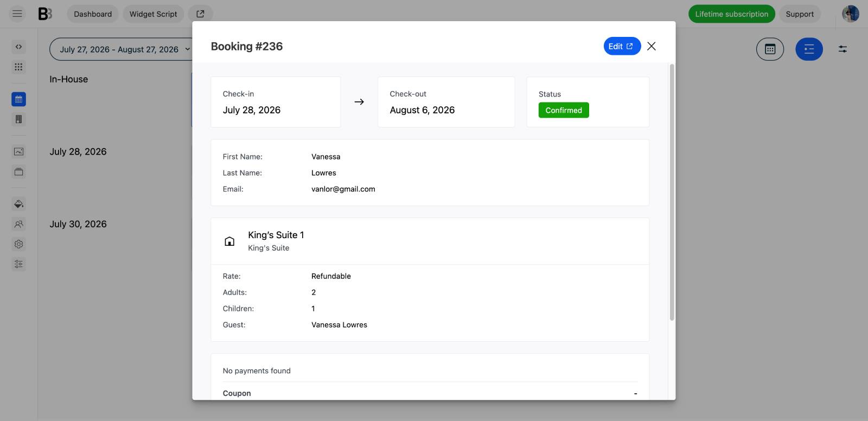The image size is (868, 421).
Task: Click the briefcase sidebar icon
Action: 18,172
